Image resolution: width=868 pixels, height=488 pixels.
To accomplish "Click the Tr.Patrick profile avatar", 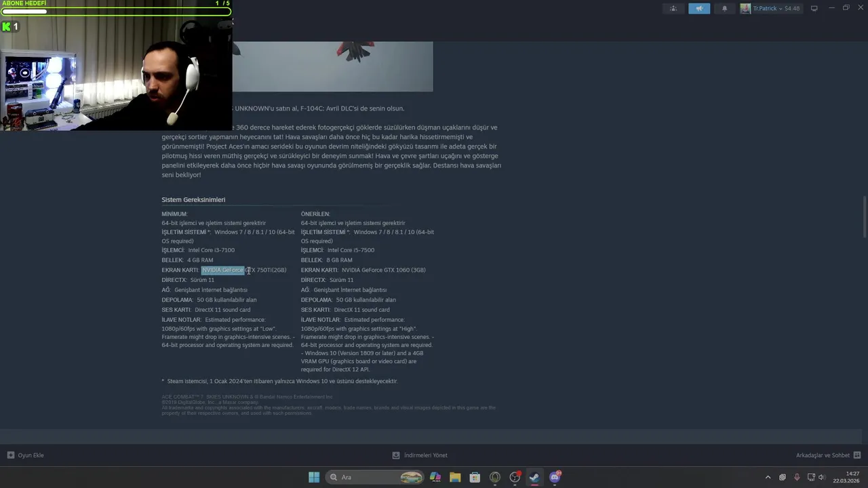I will pos(746,9).
